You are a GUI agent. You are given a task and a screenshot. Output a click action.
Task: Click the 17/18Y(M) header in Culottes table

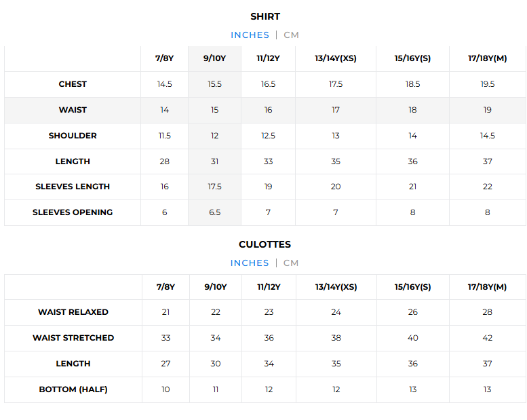pos(487,287)
